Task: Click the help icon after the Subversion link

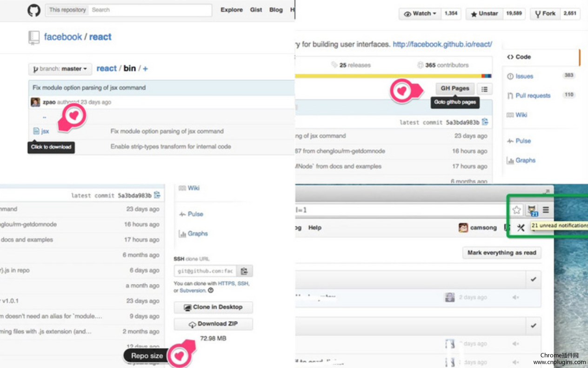Action: click(211, 290)
